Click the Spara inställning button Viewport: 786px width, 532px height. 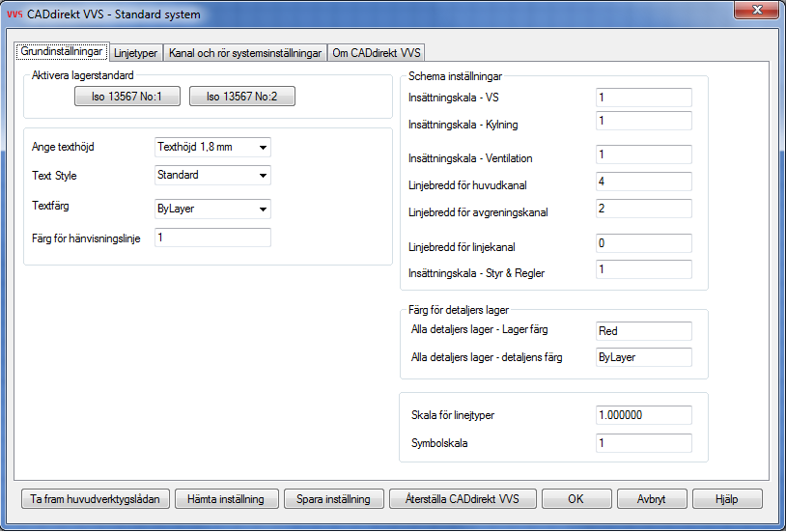pyautogui.click(x=333, y=499)
